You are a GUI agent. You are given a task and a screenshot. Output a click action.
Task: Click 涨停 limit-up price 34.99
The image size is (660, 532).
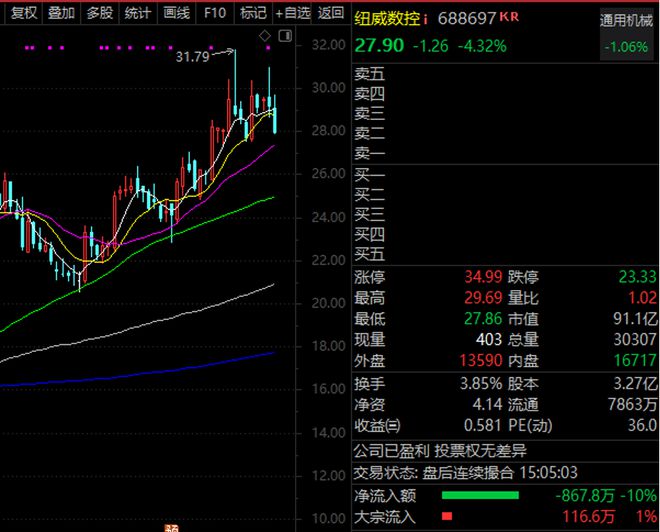(483, 277)
